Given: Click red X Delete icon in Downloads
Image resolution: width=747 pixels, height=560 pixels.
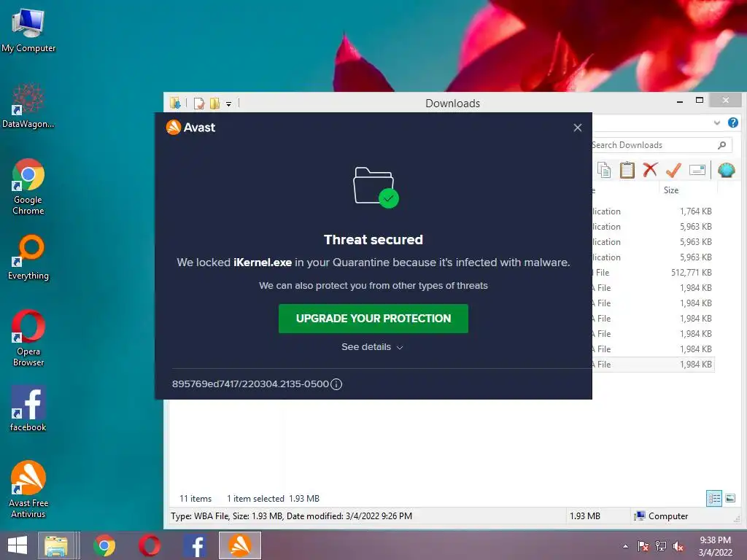Looking at the screenshot, I should pyautogui.click(x=650, y=169).
